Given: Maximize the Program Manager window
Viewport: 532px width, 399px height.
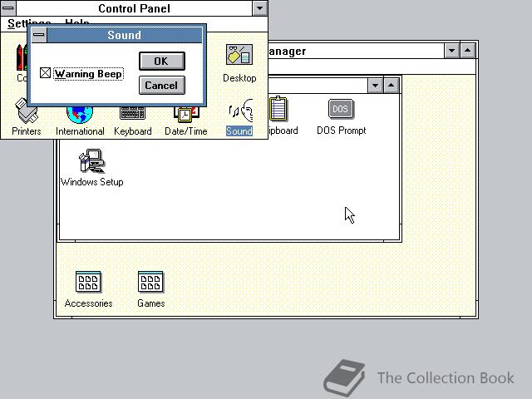Looking at the screenshot, I should coord(467,51).
